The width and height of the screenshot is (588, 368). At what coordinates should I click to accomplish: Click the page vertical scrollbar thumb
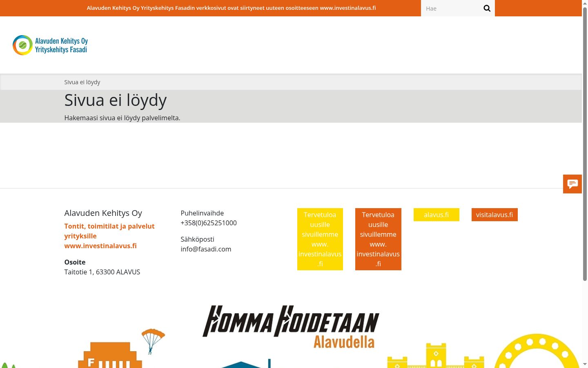point(585,144)
